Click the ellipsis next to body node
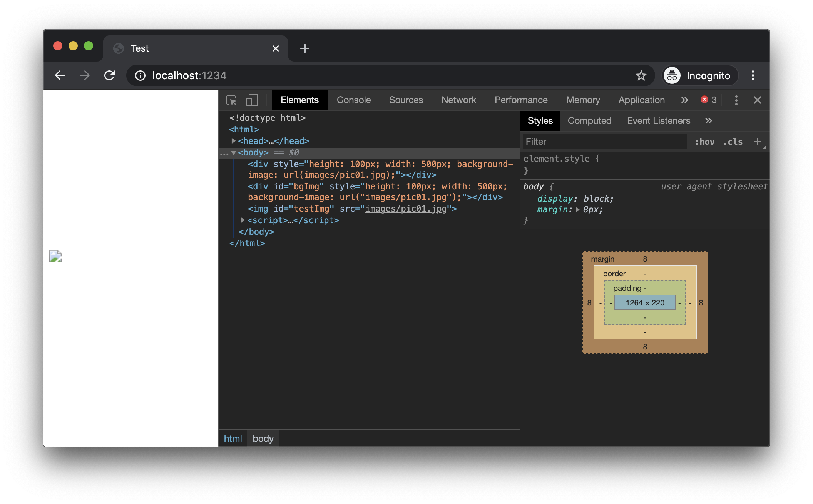This screenshot has width=813, height=504. 224,154
